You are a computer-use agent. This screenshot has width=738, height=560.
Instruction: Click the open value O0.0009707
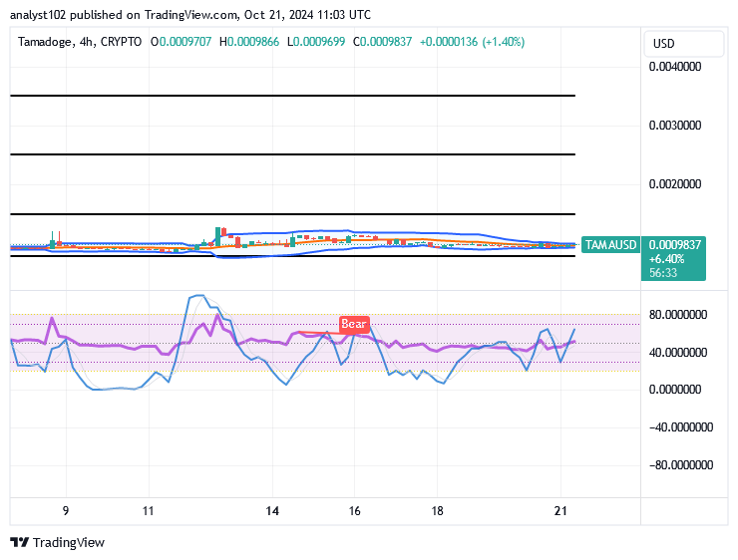point(182,42)
